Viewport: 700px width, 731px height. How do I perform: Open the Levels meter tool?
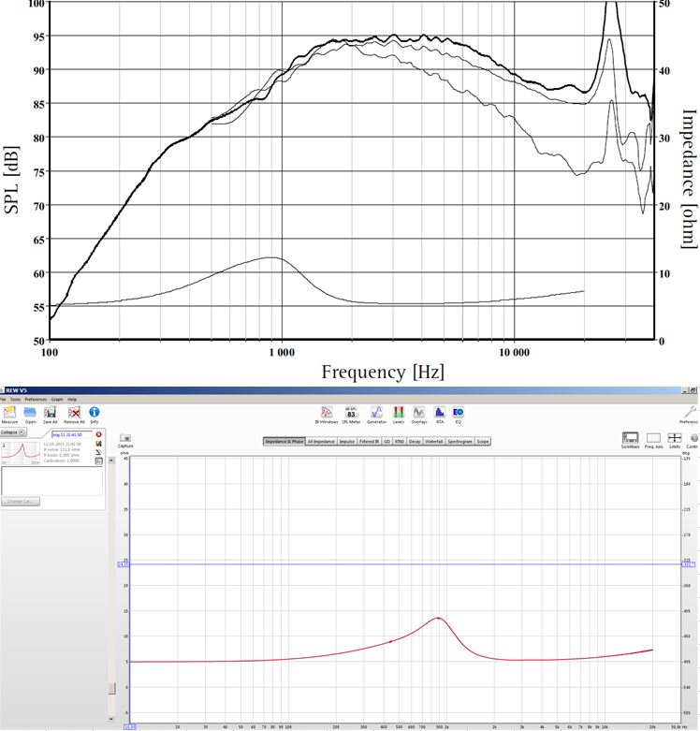tap(399, 412)
